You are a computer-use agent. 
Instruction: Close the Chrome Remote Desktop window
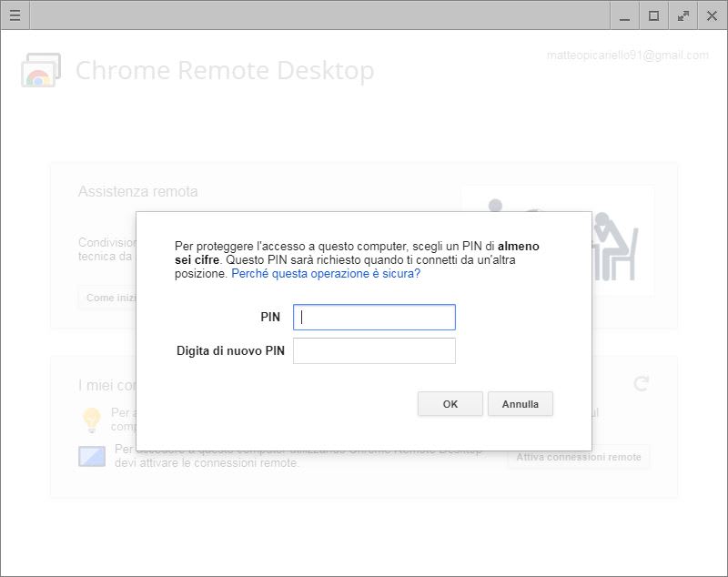click(712, 15)
